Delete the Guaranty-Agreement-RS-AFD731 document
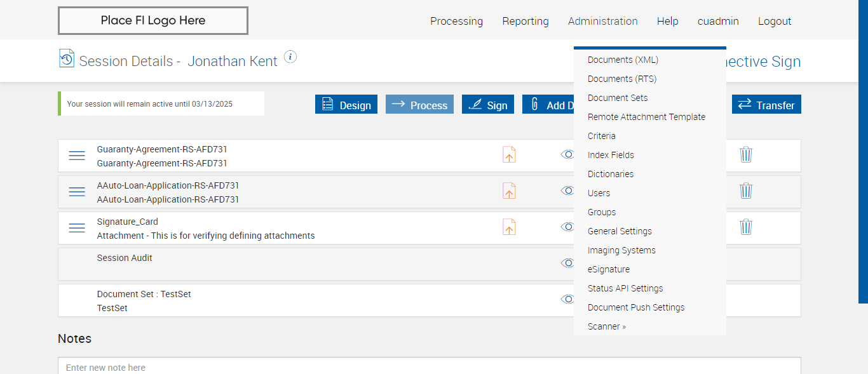Image resolution: width=868 pixels, height=374 pixels. (746, 155)
